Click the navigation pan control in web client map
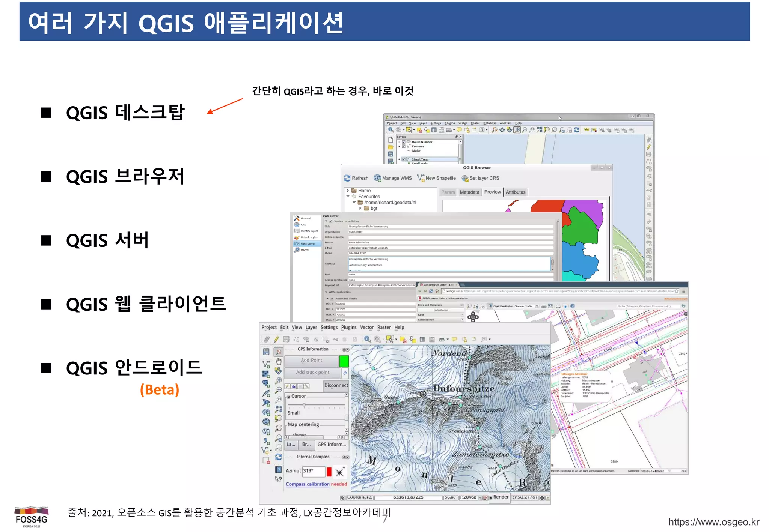769x532 pixels. (473, 317)
